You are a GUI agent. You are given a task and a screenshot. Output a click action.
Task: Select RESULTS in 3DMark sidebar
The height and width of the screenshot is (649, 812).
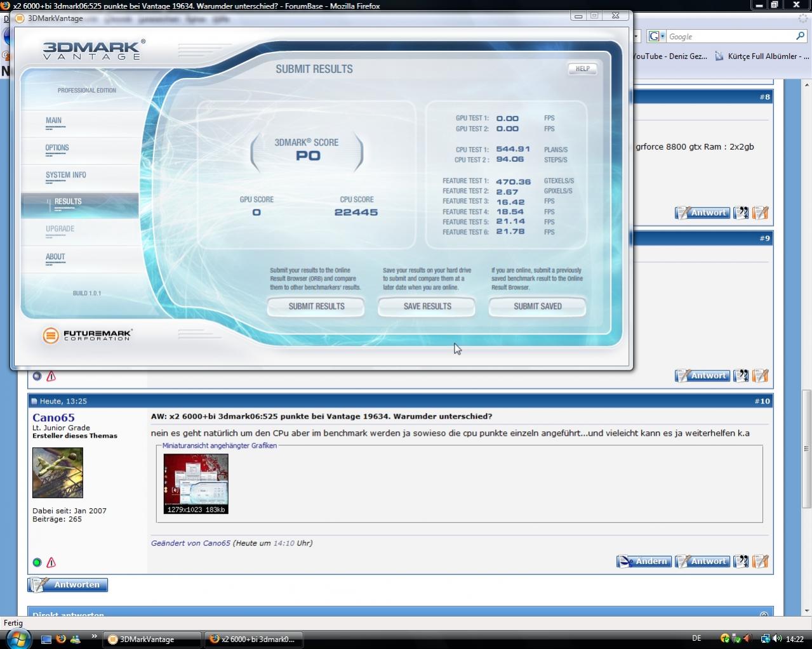[x=80, y=205]
